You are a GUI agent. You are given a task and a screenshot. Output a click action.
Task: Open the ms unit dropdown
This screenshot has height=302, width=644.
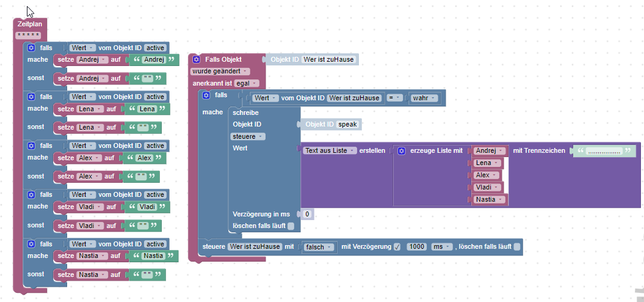pos(441,247)
